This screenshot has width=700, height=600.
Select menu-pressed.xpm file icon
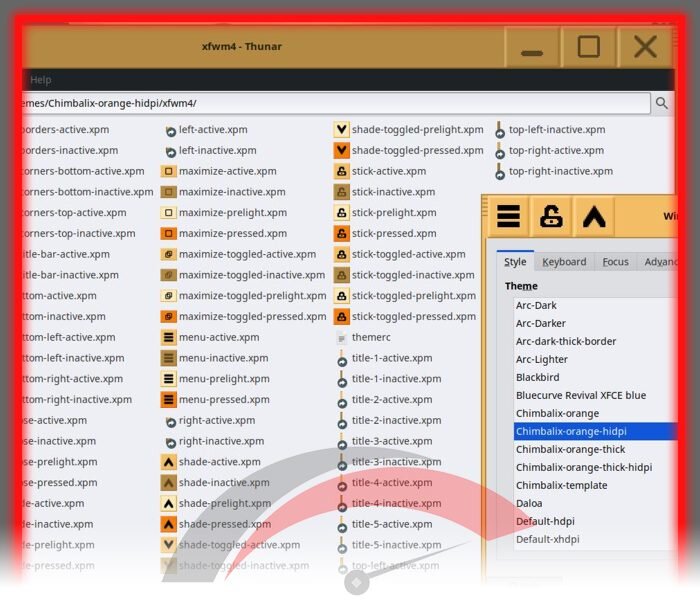pos(169,400)
